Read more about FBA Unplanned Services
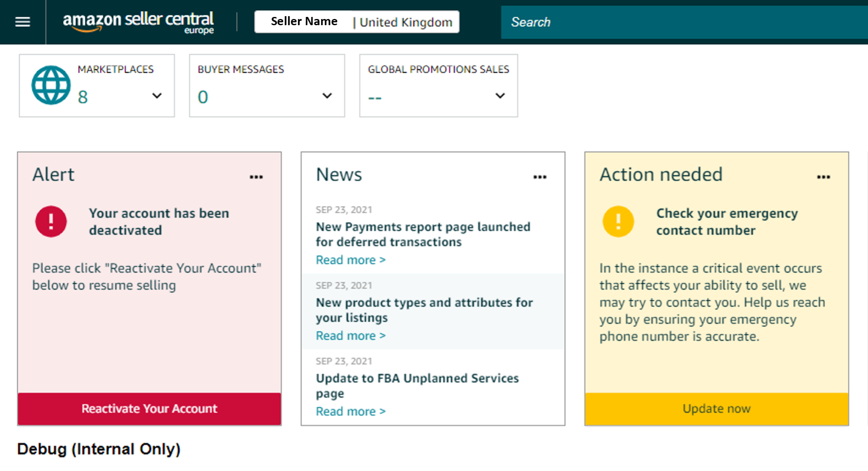This screenshot has height=471, width=868. (x=350, y=411)
